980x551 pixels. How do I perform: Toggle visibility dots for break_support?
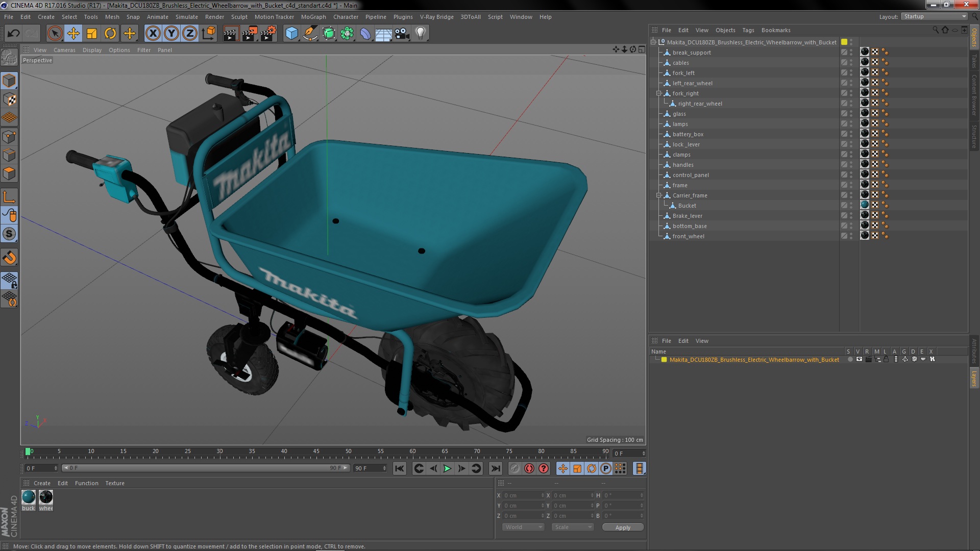point(851,53)
